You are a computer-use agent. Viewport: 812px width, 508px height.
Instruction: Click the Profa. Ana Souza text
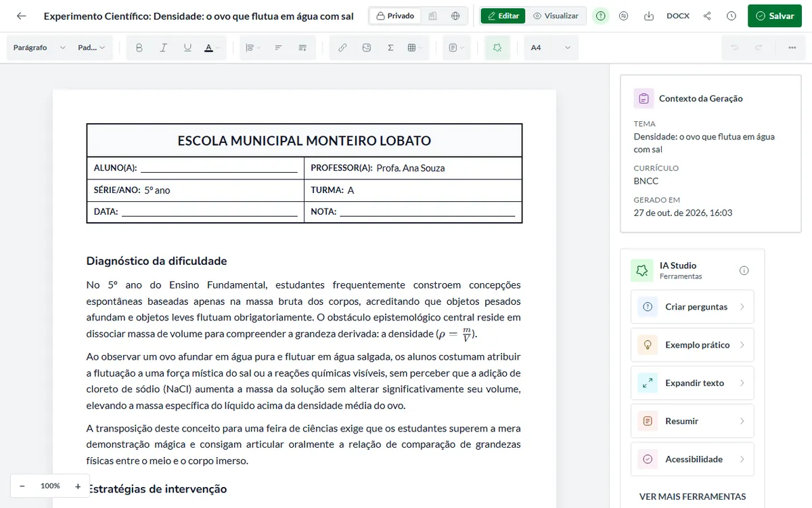(x=410, y=168)
